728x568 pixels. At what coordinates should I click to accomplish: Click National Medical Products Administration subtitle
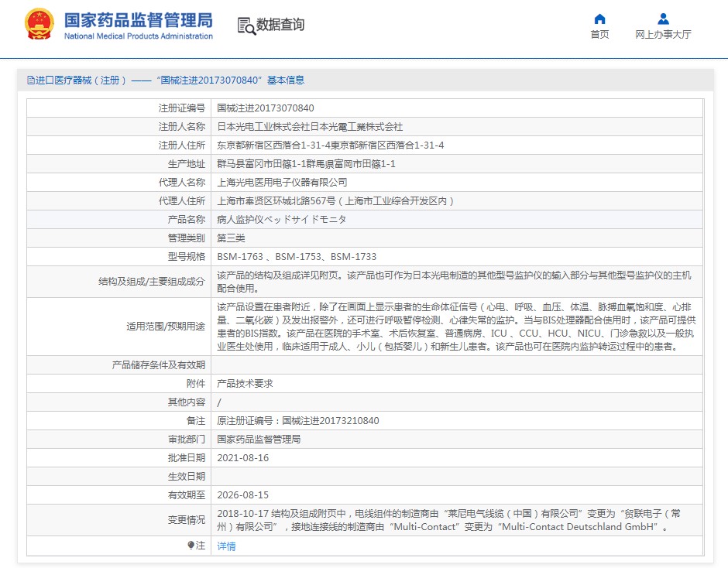139,36
